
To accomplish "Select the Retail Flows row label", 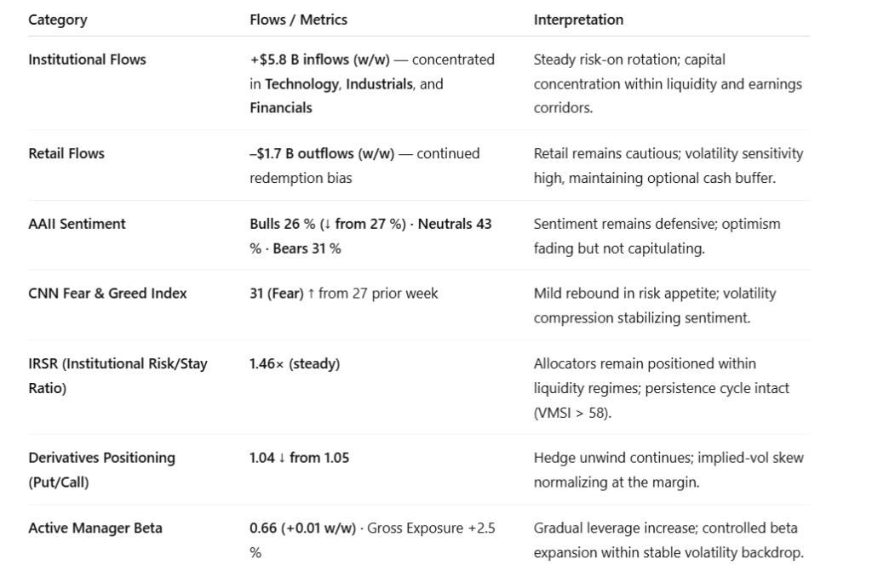I will [66, 153].
